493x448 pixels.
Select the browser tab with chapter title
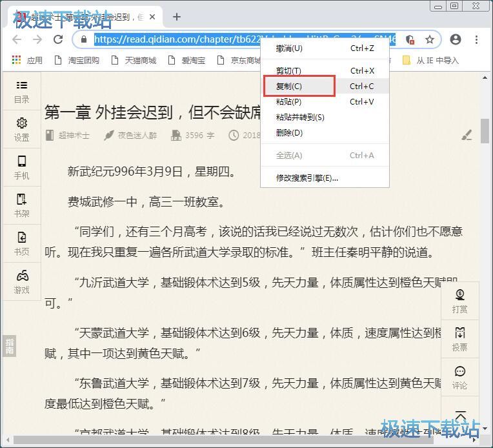pos(85,17)
